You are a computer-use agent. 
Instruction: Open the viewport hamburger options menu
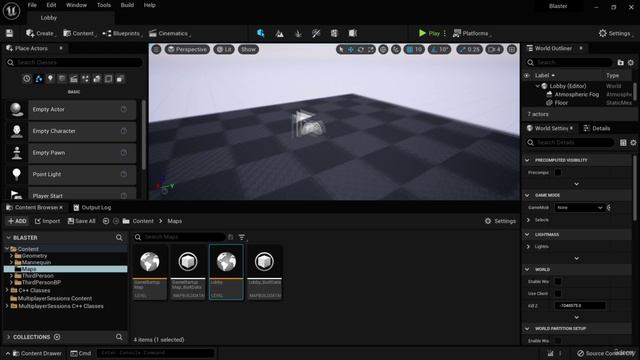156,49
